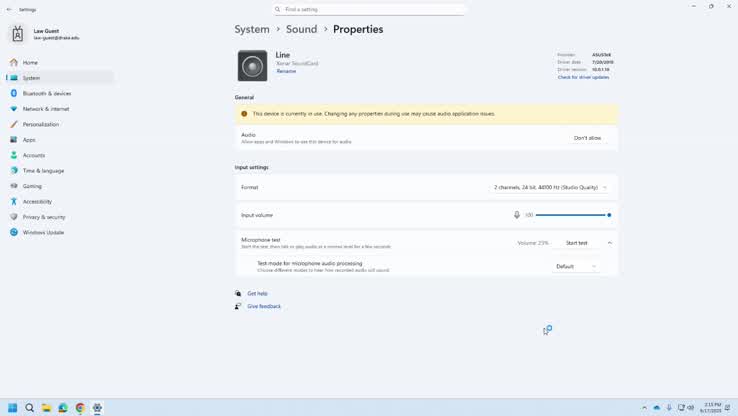Viewport: 738px width, 416px height.
Task: Click the Input settings heading
Action: coord(251,167)
